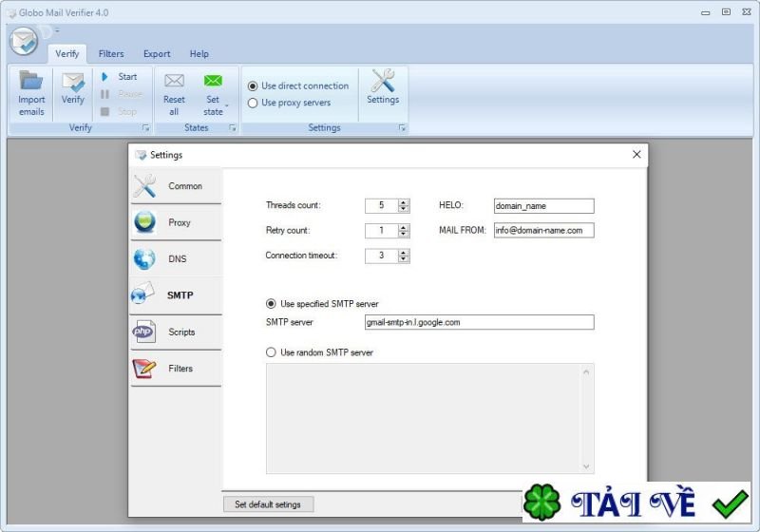Select Use specified SMTP server

(271, 304)
